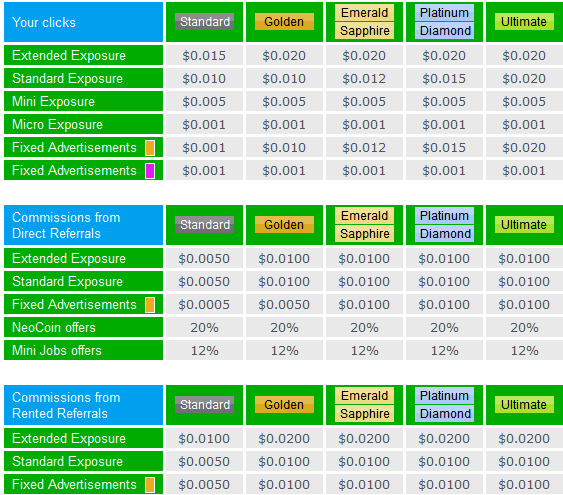Click Ultimate badge in Direct Referrals header
The height and width of the screenshot is (495, 563).
coord(524,225)
